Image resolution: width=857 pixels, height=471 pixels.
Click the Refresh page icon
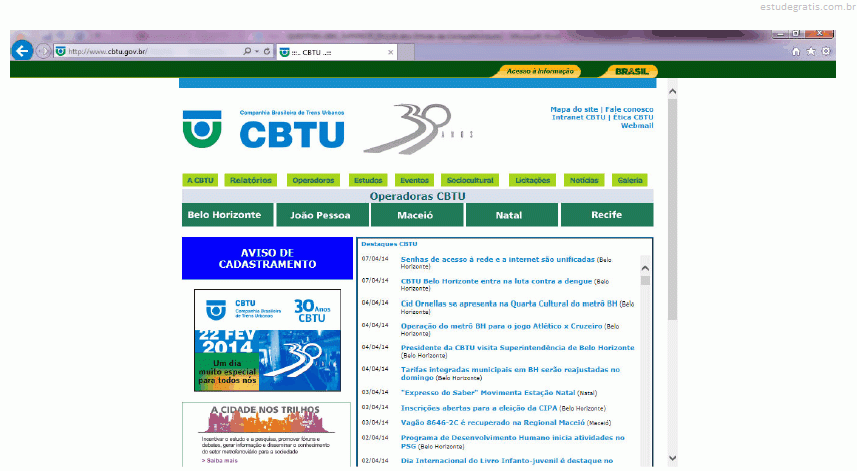pos(267,51)
